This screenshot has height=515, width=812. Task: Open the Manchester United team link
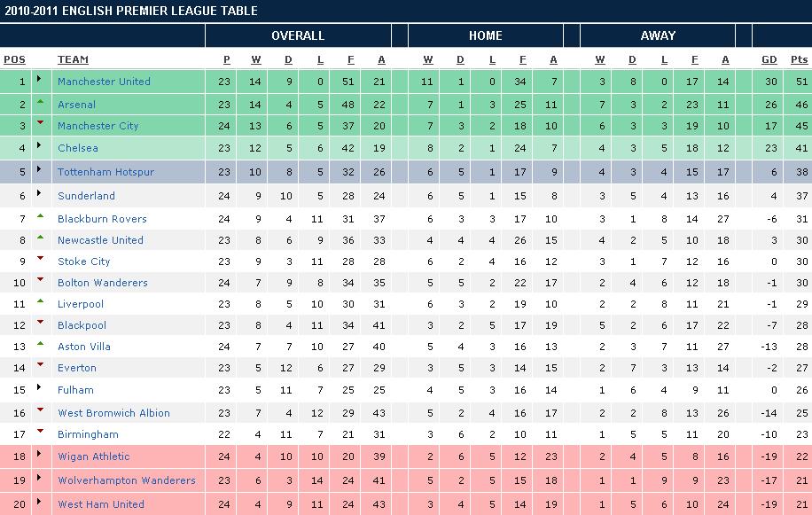pyautogui.click(x=104, y=82)
